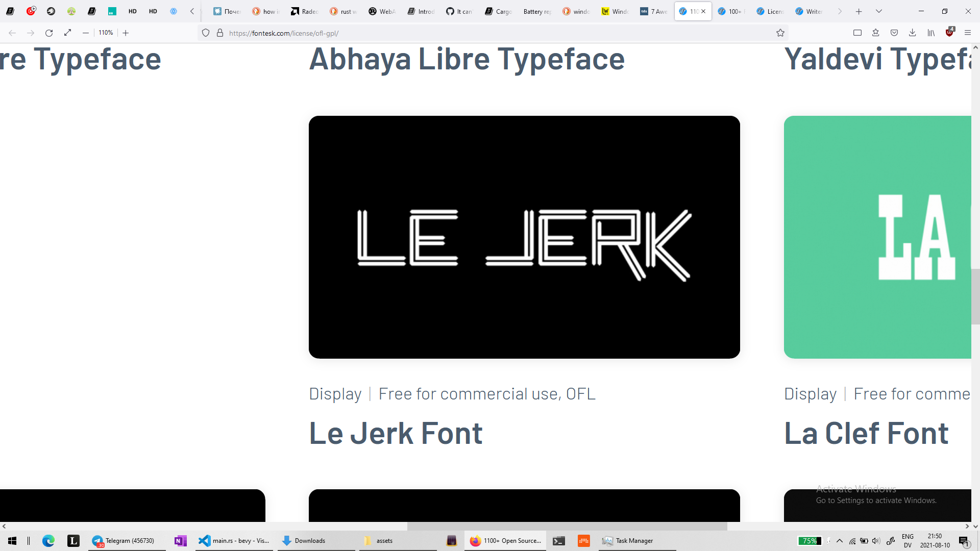Switch to the 'Intro' tab
The height and width of the screenshot is (551, 980).
421,11
